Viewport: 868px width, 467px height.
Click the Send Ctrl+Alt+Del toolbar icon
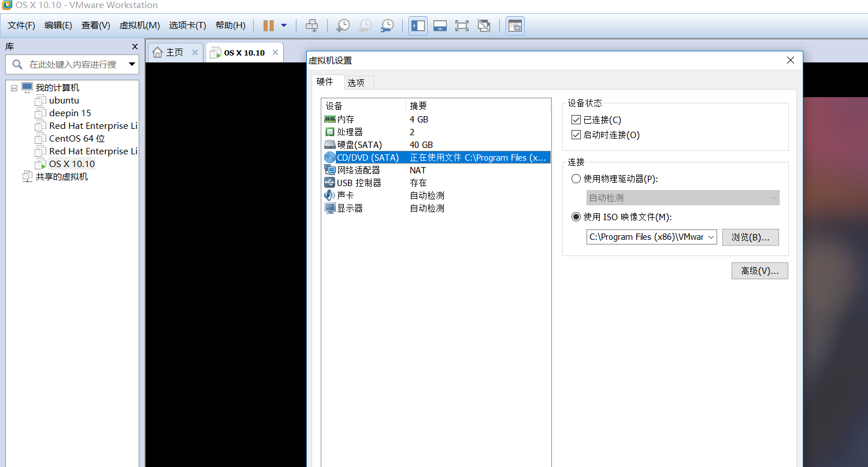click(311, 25)
